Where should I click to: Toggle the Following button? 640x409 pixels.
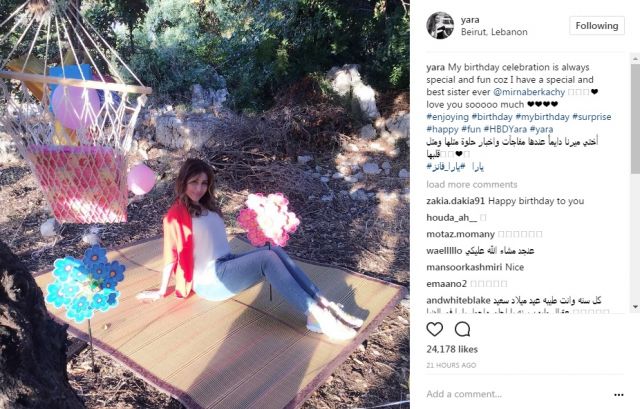tap(597, 26)
